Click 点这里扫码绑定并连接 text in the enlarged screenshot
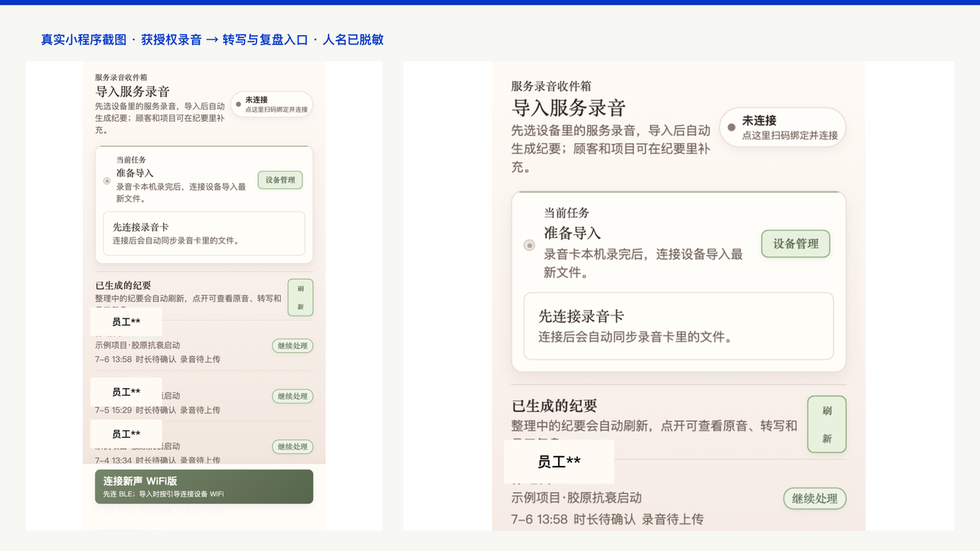The width and height of the screenshot is (980, 551). 789,135
